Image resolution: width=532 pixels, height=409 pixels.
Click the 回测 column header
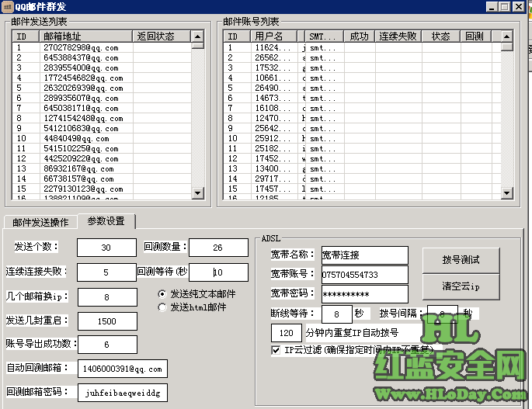pos(475,36)
